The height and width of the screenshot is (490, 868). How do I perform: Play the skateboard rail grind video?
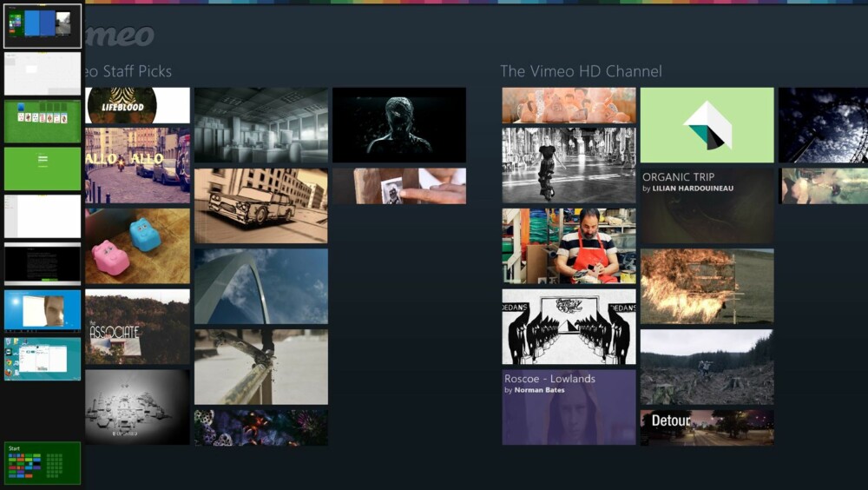coord(261,367)
